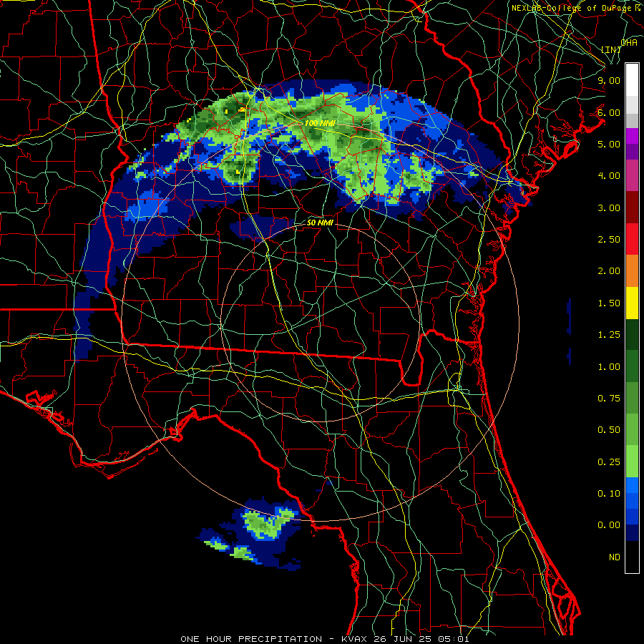Click the 0.10 legend value
This screenshot has width=644, height=644.
tap(609, 494)
